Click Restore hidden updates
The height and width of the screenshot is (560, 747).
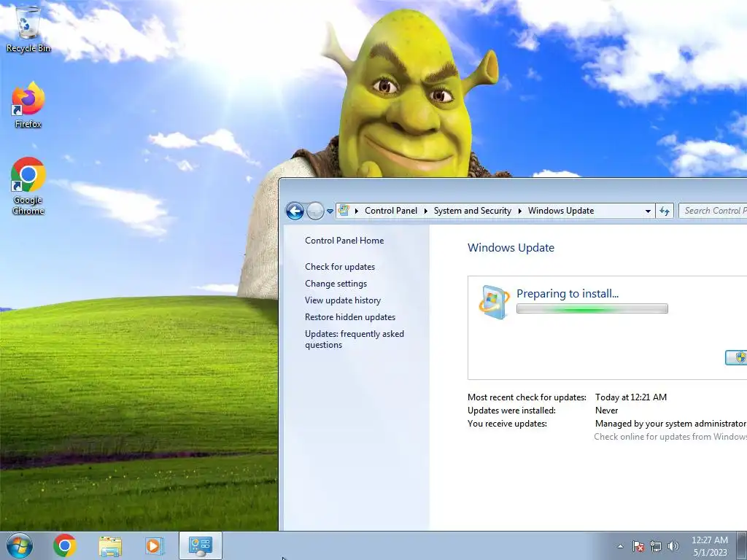pos(349,316)
